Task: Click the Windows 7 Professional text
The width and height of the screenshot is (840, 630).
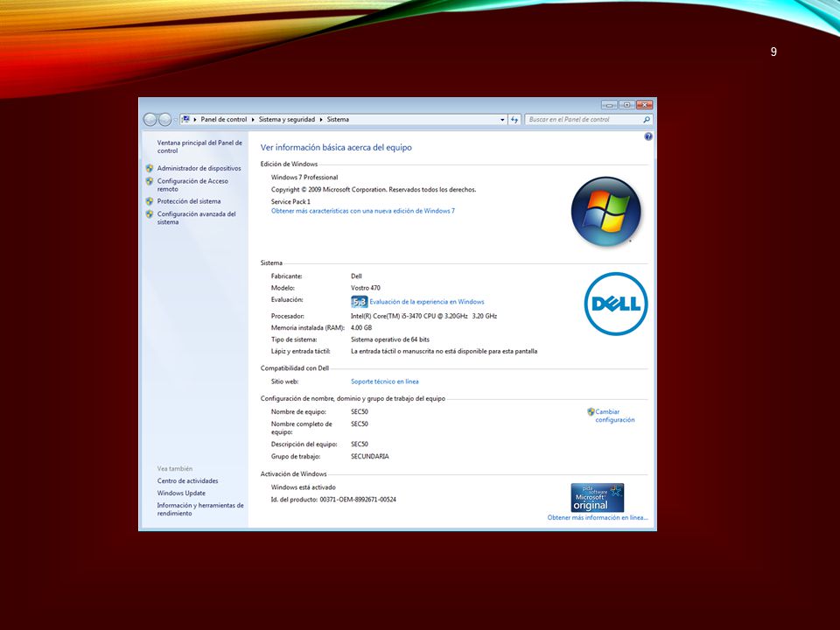Action: click(304, 178)
